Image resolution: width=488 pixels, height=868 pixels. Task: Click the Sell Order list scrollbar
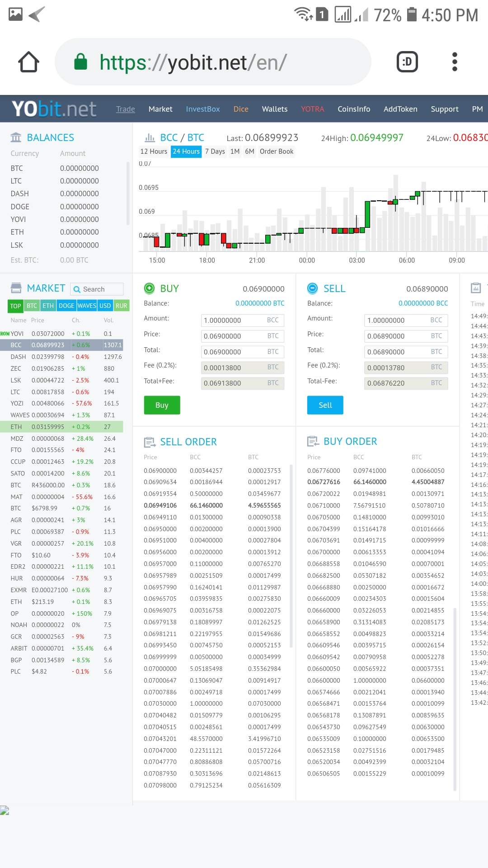pos(291,556)
